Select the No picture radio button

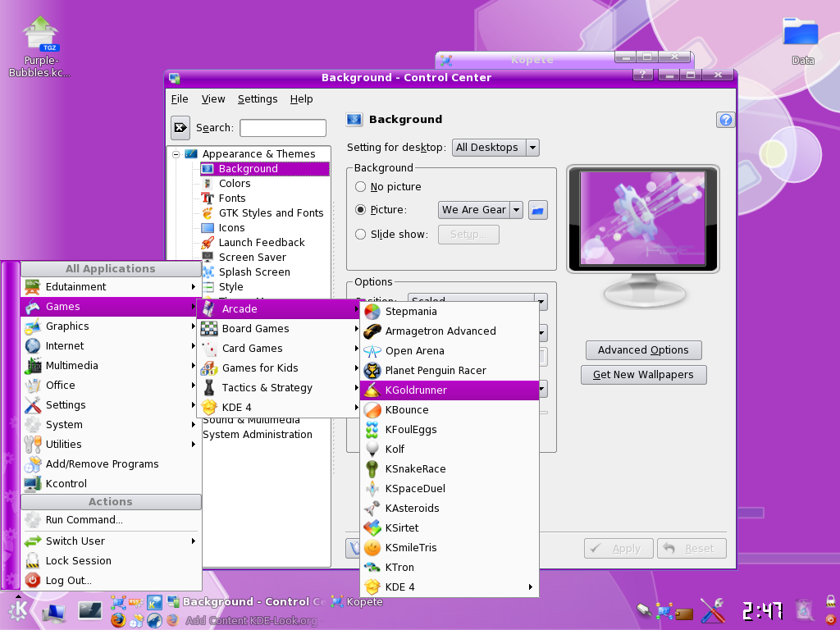(361, 186)
